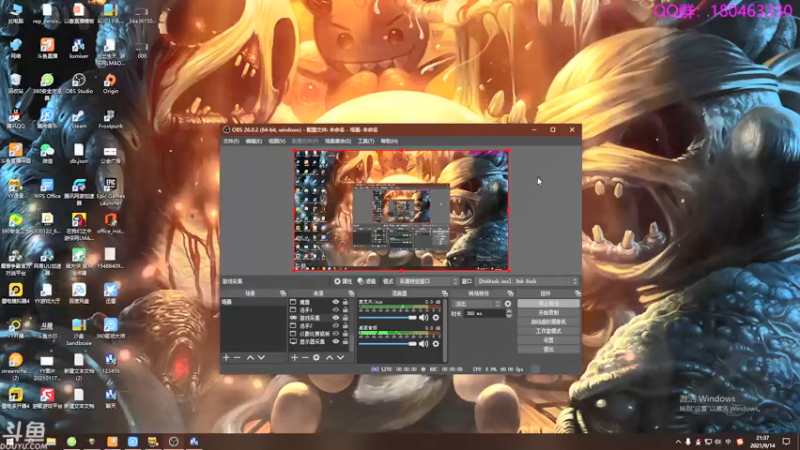The image size is (800, 450).
Task: Pop out the 场景 dock panel
Action: click(283, 293)
